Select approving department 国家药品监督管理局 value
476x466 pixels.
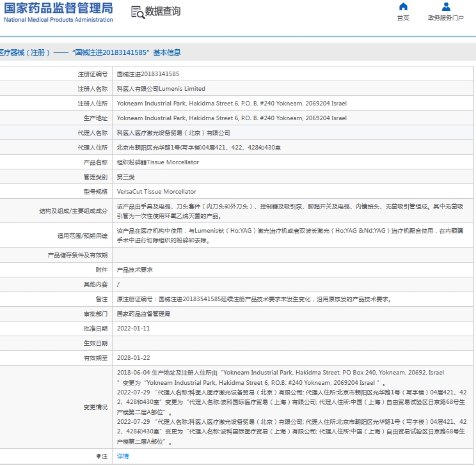pos(143,314)
